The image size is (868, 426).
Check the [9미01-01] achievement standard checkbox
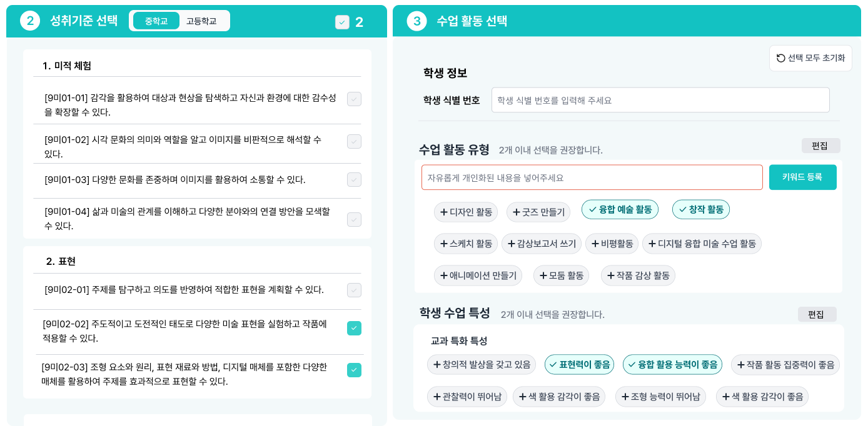(354, 99)
